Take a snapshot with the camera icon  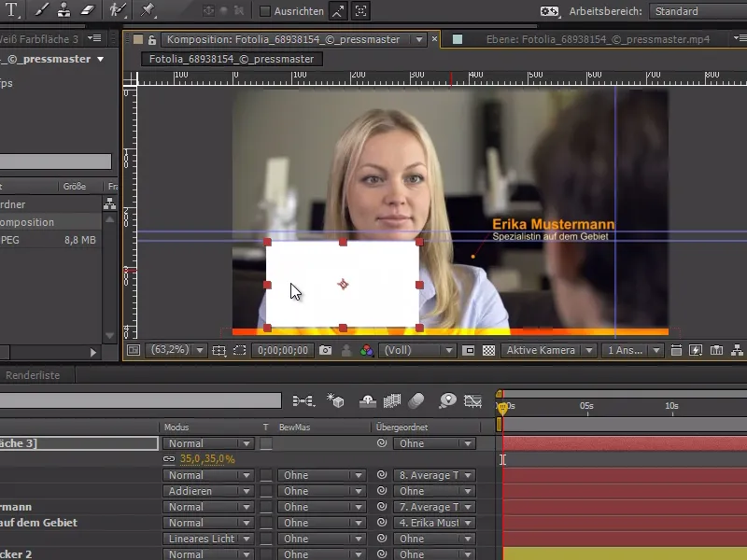click(325, 350)
